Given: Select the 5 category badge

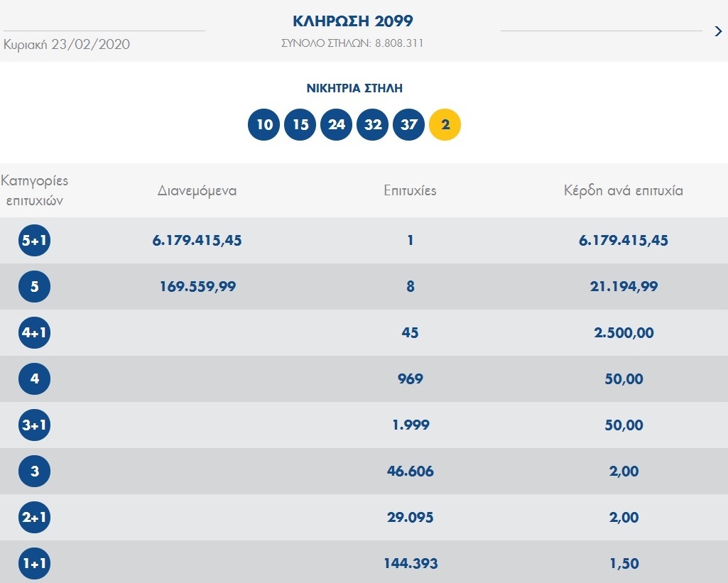Looking at the screenshot, I should tap(34, 287).
